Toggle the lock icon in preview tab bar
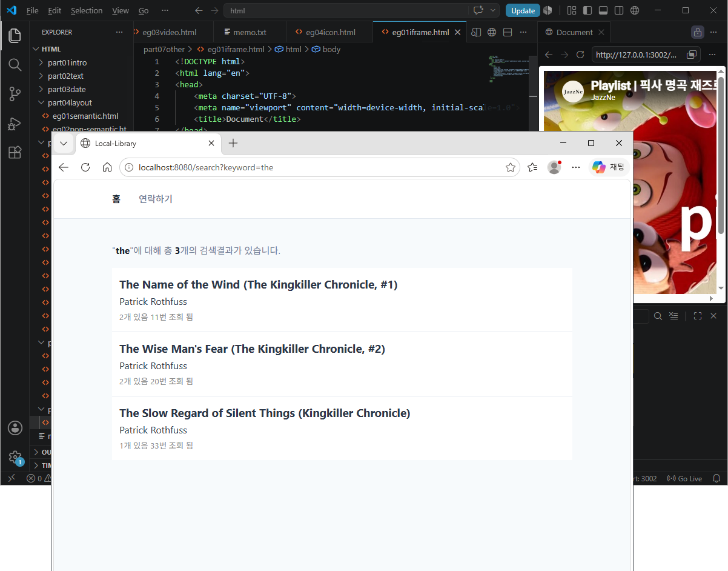 click(698, 32)
